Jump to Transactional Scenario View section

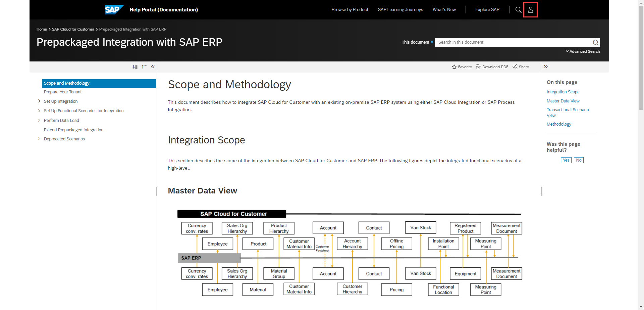click(568, 113)
